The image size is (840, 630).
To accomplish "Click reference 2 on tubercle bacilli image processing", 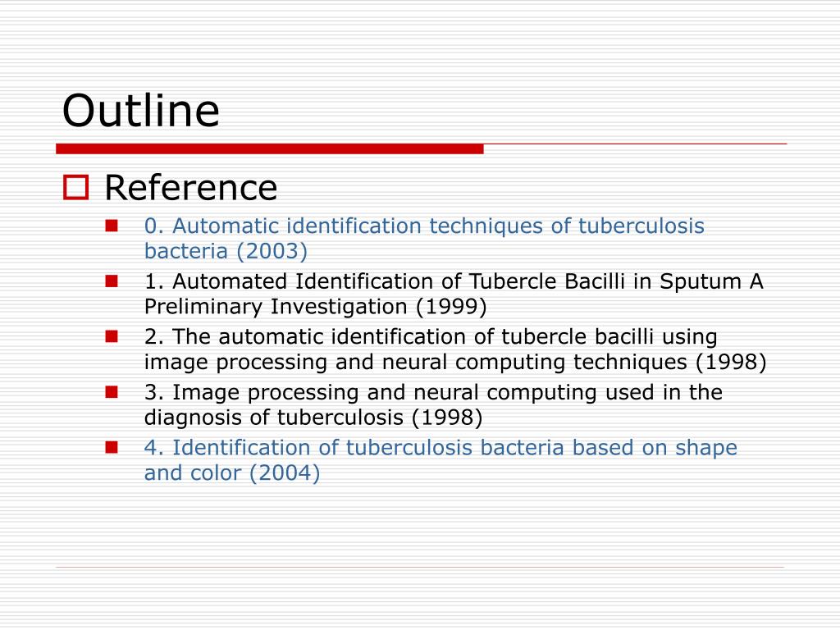I will click(x=455, y=349).
